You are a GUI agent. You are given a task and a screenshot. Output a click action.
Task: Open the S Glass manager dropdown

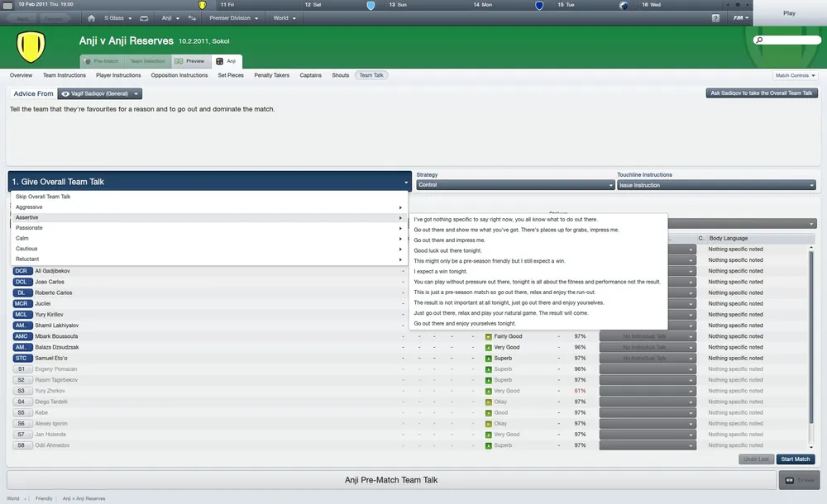(x=117, y=18)
